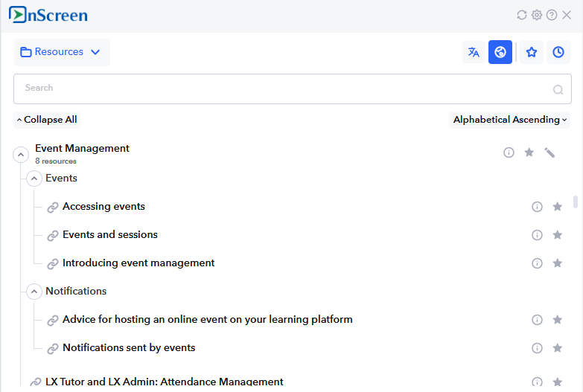Open the Resources dropdown

62,52
